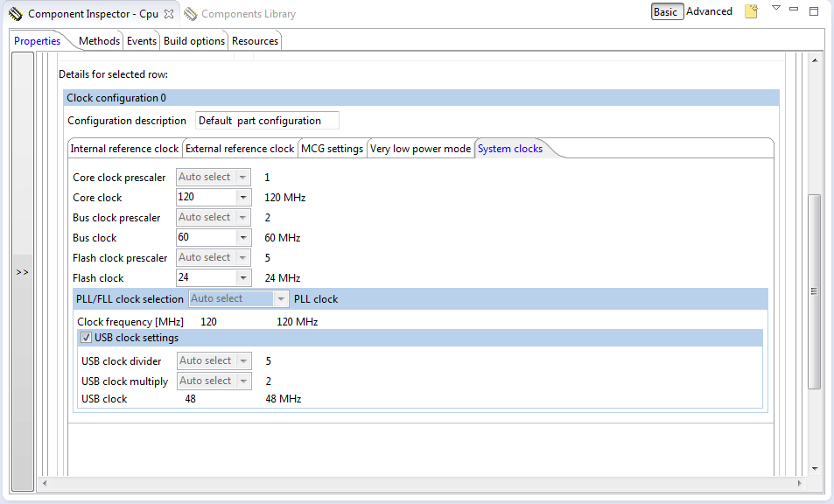This screenshot has height=504, width=834.
Task: Click the Core clock 120 MHz readout
Action: coord(285,198)
